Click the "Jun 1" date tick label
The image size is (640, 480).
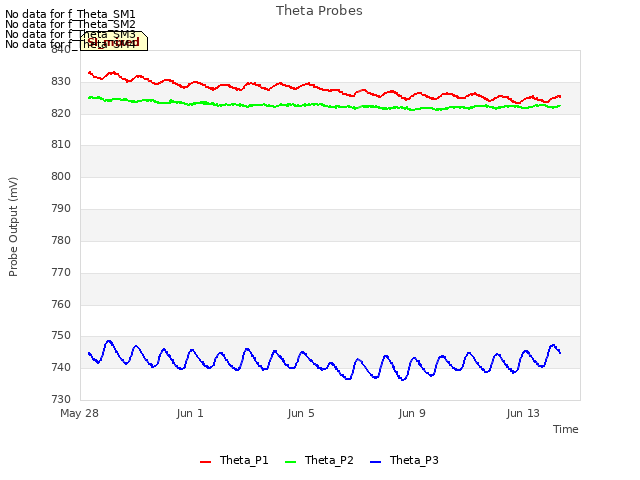[x=190, y=413]
